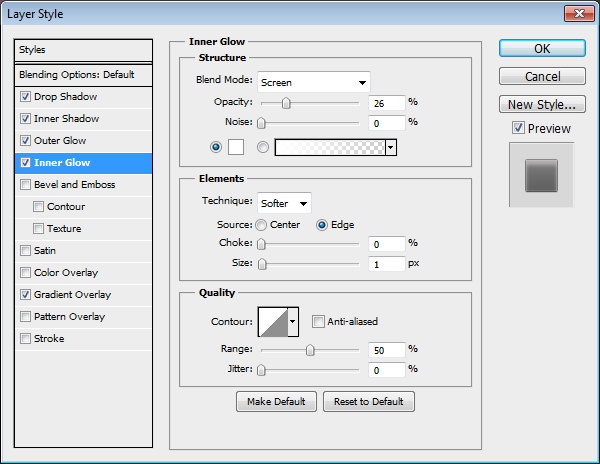This screenshot has width=600, height=464.
Task: Close the Layer Style dialog
Action: 578,13
